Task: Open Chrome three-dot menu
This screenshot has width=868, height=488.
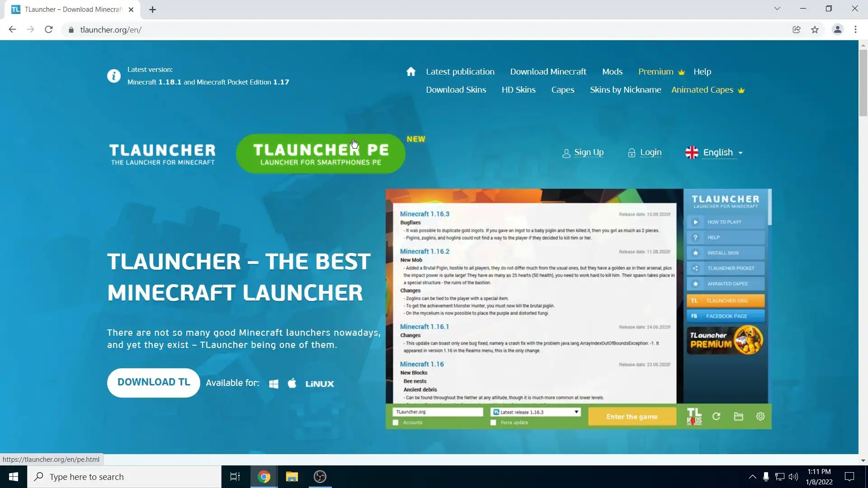Action: pos(855,30)
